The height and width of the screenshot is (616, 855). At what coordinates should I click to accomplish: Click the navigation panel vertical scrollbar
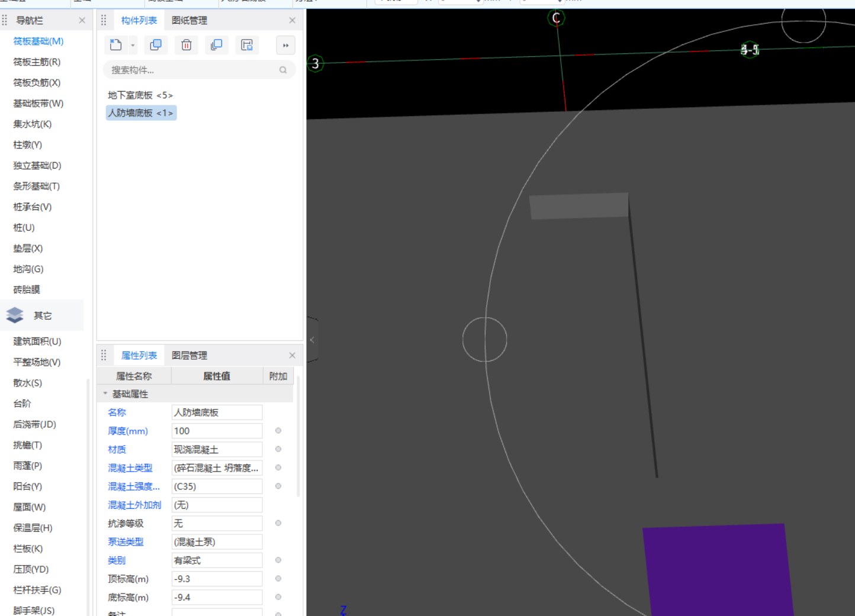pos(88,497)
